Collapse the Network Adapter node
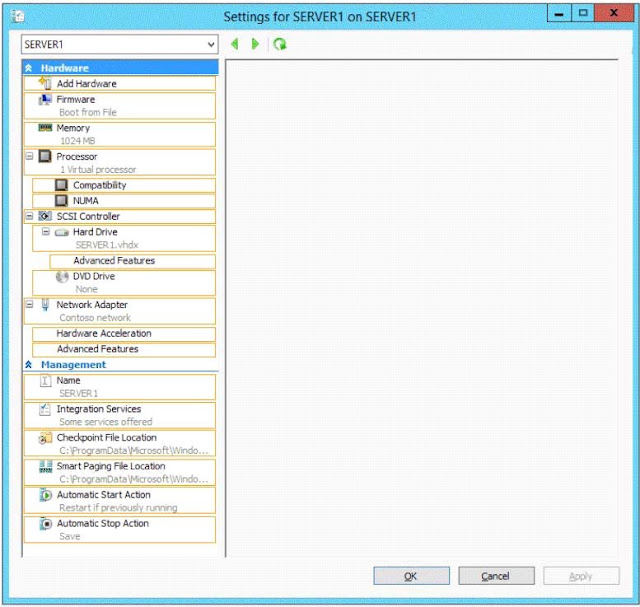This screenshot has height=607, width=640. point(29,305)
